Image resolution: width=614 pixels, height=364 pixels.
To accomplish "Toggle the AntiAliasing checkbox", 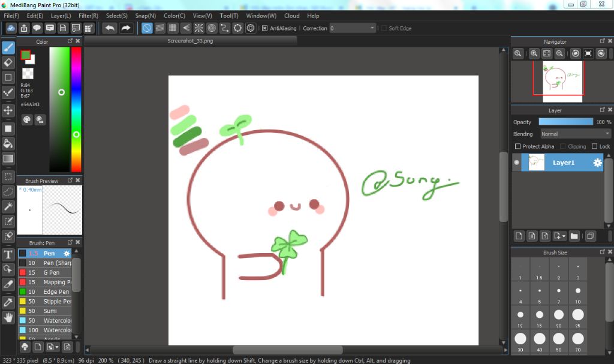I will point(264,28).
